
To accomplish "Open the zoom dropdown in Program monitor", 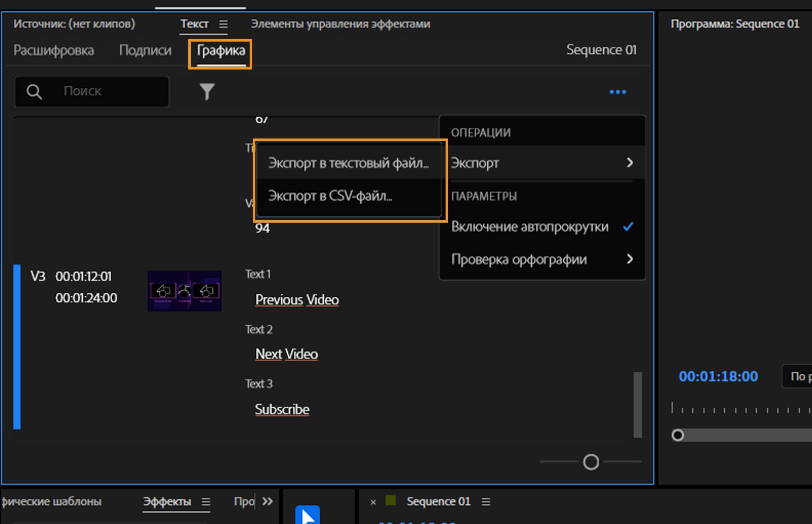I will click(x=797, y=376).
